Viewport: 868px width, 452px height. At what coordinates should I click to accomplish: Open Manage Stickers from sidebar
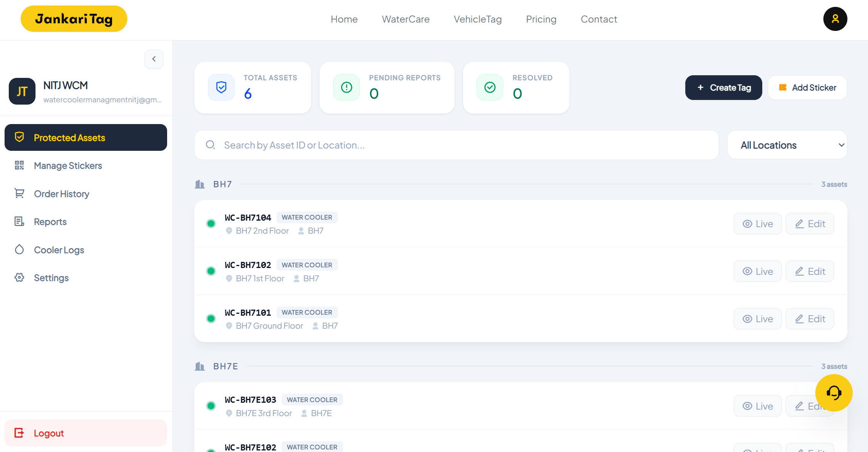click(x=86, y=166)
